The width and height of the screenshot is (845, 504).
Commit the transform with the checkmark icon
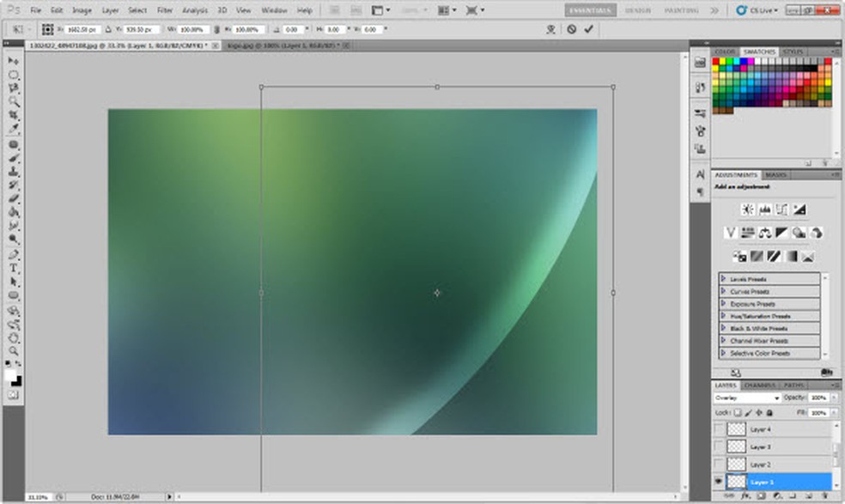[x=588, y=29]
